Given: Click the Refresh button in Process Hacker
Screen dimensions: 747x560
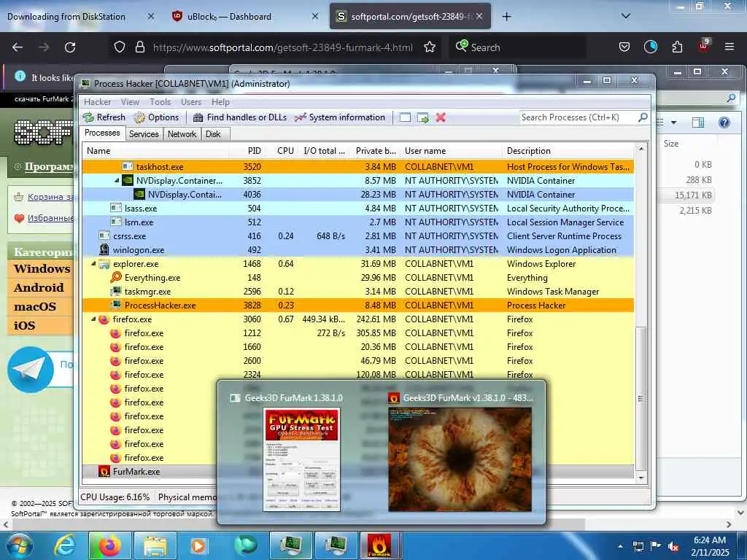Looking at the screenshot, I should pyautogui.click(x=104, y=117).
